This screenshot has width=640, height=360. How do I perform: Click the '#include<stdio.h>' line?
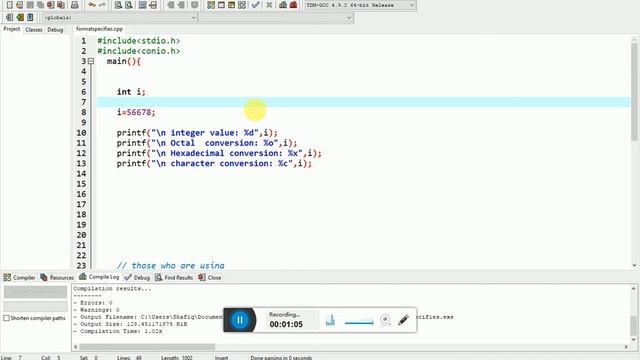pyautogui.click(x=138, y=41)
